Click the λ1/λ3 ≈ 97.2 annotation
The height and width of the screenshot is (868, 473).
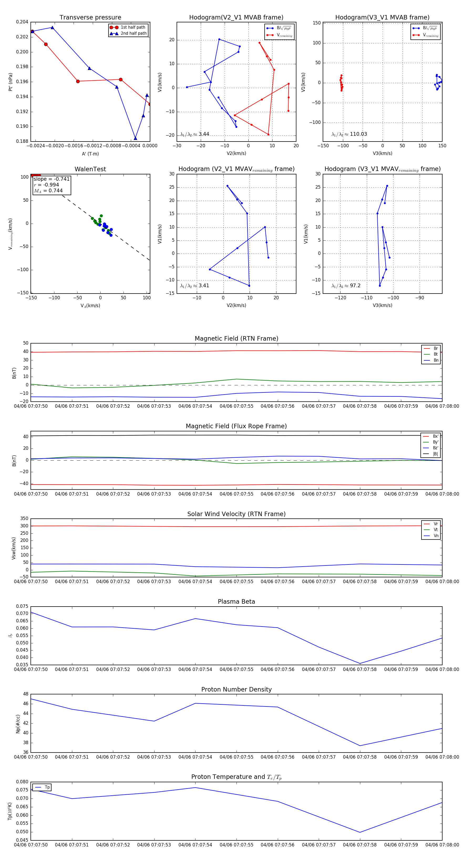(x=346, y=286)
